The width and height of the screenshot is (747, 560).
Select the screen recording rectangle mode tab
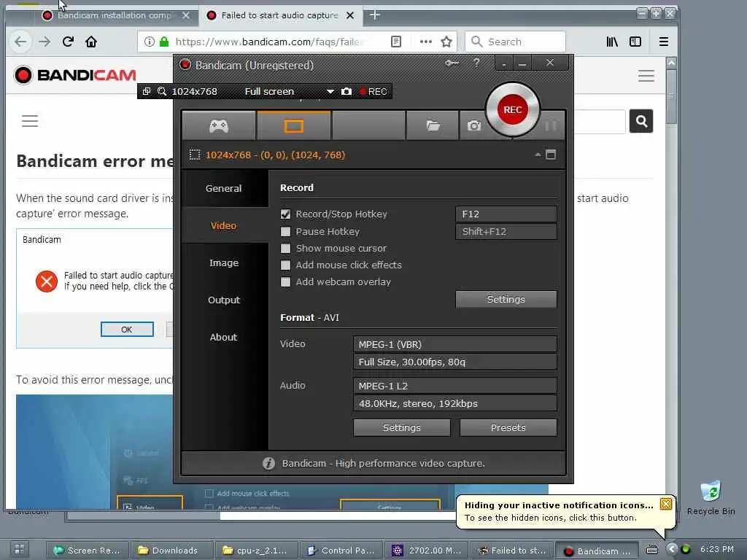coord(293,125)
